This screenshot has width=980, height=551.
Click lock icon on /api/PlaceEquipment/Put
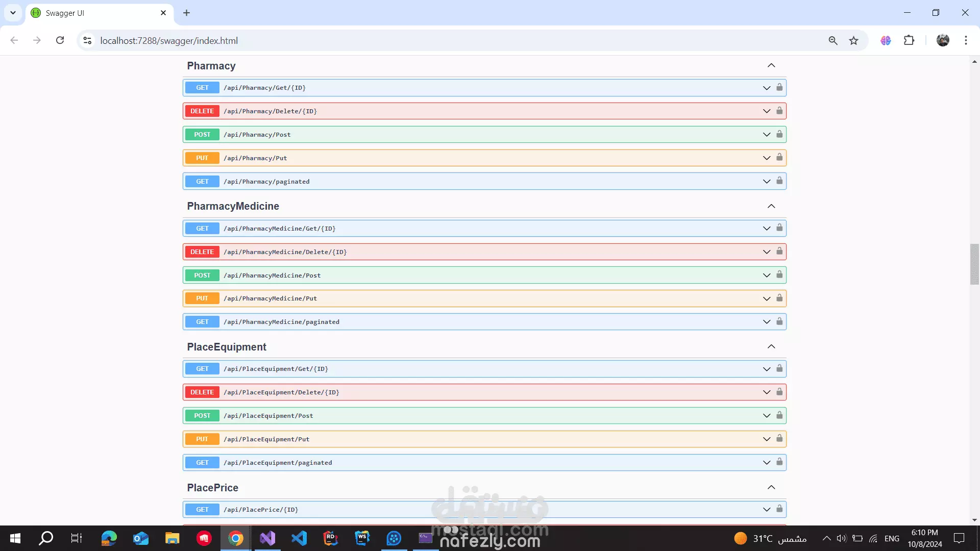coord(779,438)
